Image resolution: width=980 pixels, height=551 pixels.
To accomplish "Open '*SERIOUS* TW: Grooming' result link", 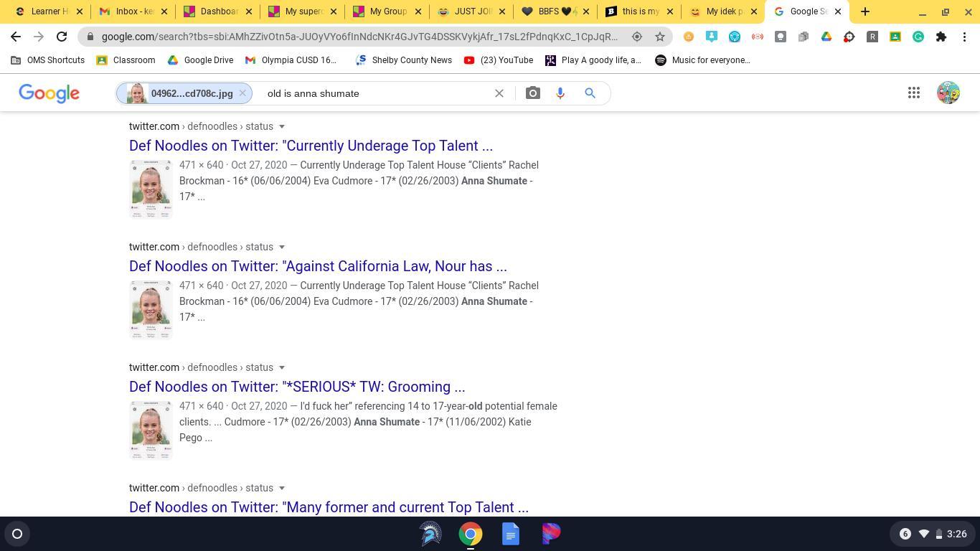I will click(297, 387).
